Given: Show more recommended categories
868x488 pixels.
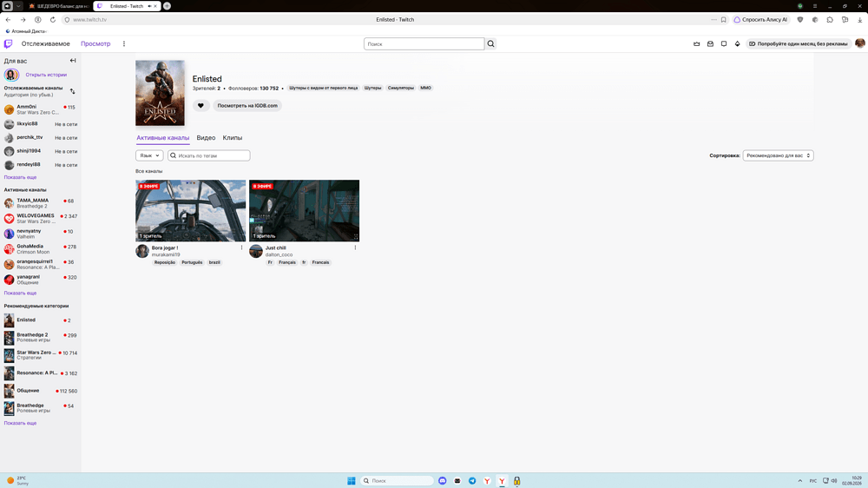Looking at the screenshot, I should tap(21, 423).
